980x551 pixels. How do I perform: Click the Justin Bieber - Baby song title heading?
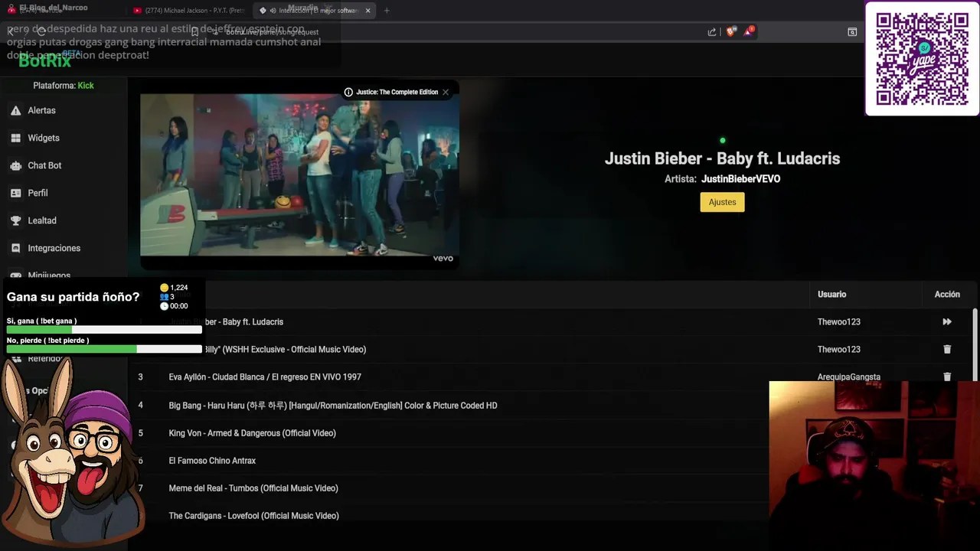pyautogui.click(x=722, y=158)
